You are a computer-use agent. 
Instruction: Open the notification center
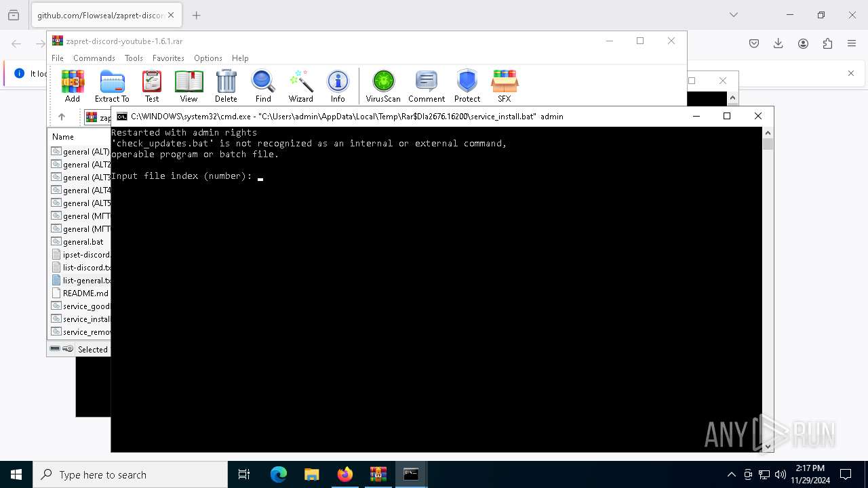pyautogui.click(x=846, y=474)
